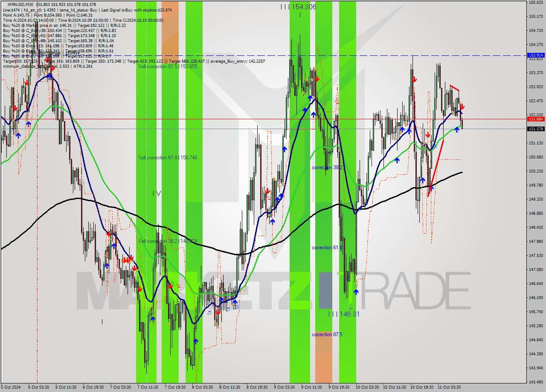Click the '8 Oct 11:30' time label

(230, 387)
